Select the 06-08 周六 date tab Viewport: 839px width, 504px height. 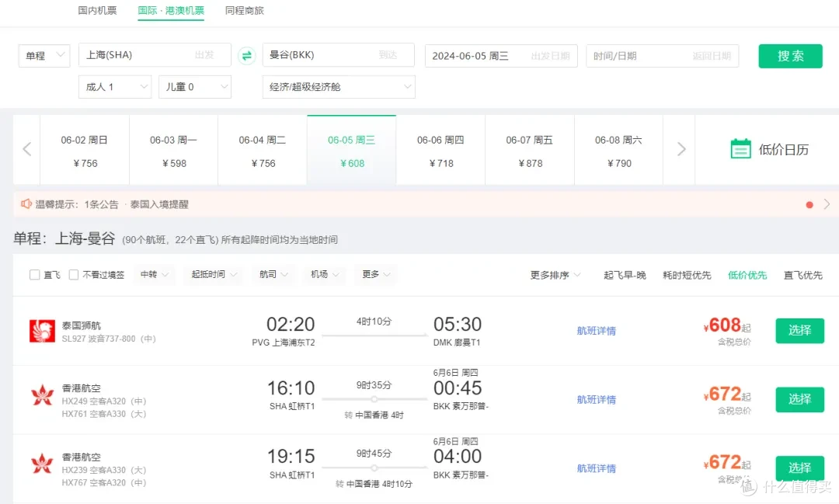618,151
